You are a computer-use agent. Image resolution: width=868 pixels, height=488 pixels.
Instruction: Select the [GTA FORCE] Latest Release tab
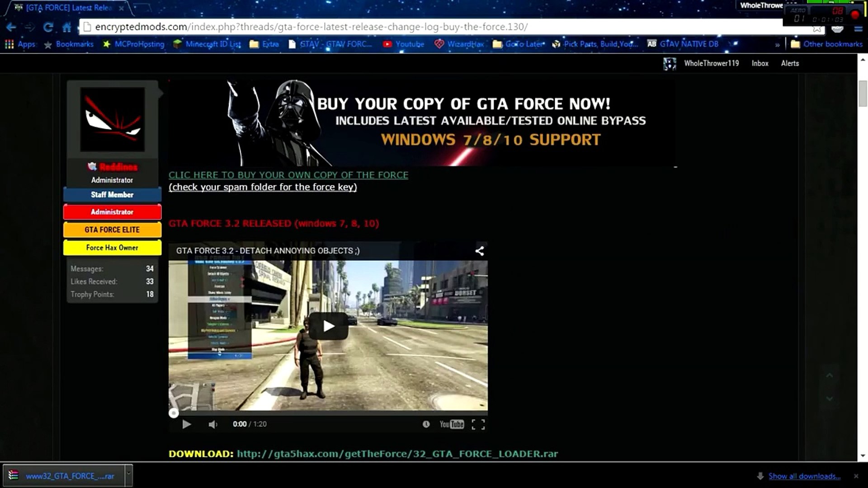pos(68,8)
